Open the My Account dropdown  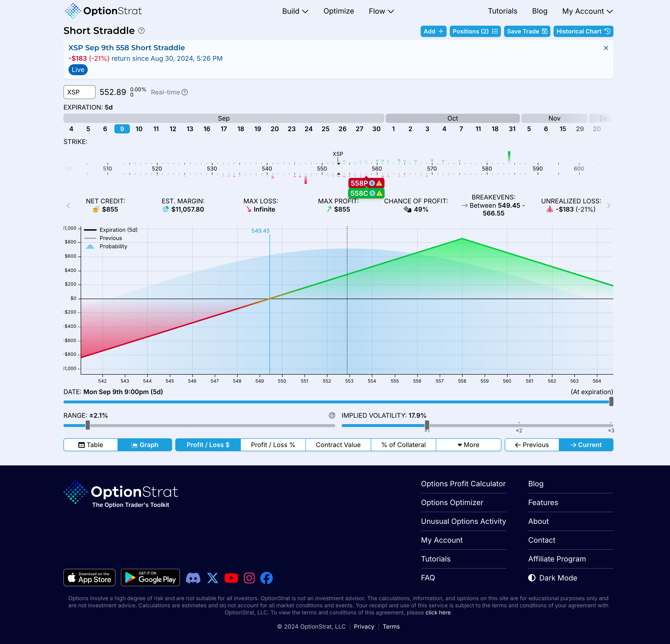[x=587, y=11]
